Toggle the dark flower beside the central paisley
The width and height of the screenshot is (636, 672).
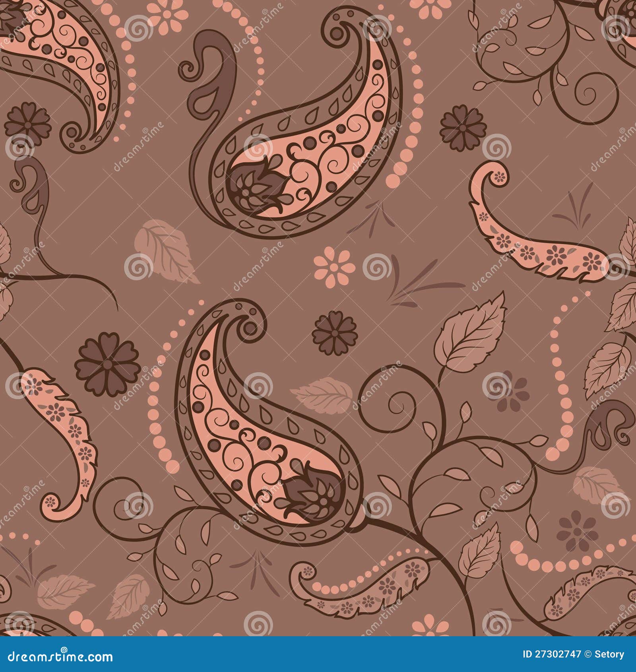[334, 334]
